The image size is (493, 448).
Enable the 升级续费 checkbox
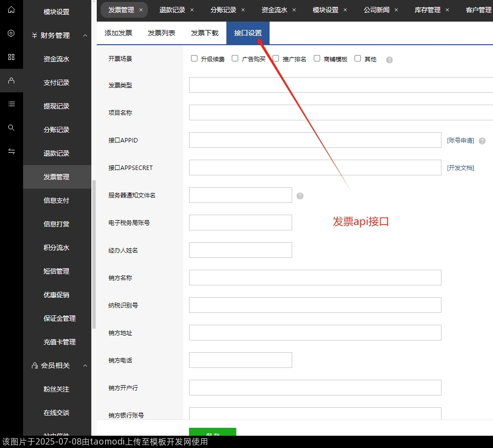(x=194, y=58)
